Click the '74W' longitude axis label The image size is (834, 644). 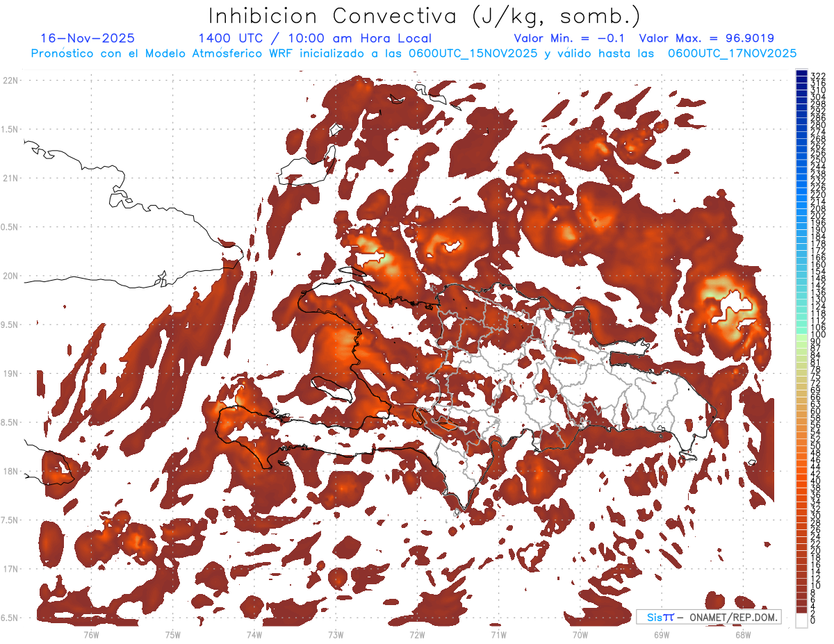coord(254,634)
